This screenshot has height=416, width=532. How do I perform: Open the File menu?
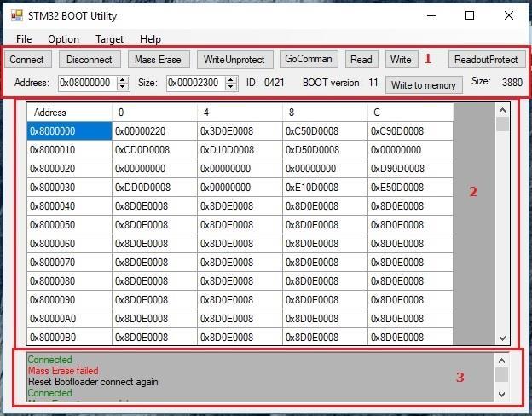tap(24, 39)
